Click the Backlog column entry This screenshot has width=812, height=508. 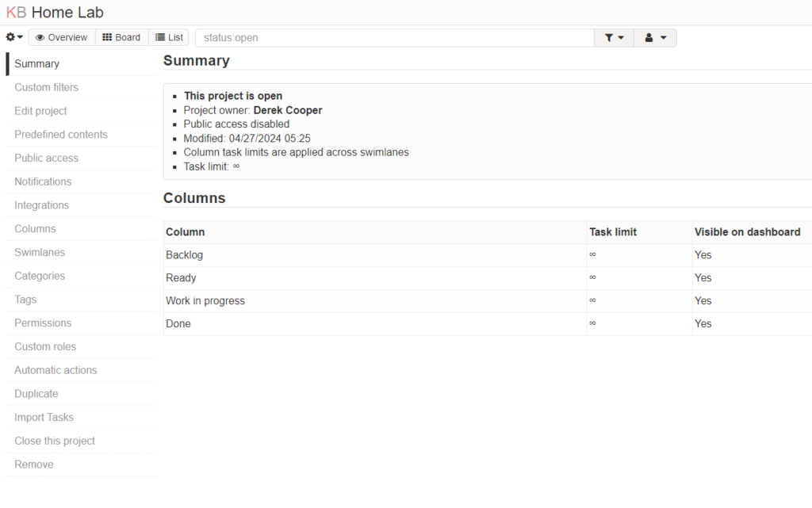coord(184,254)
